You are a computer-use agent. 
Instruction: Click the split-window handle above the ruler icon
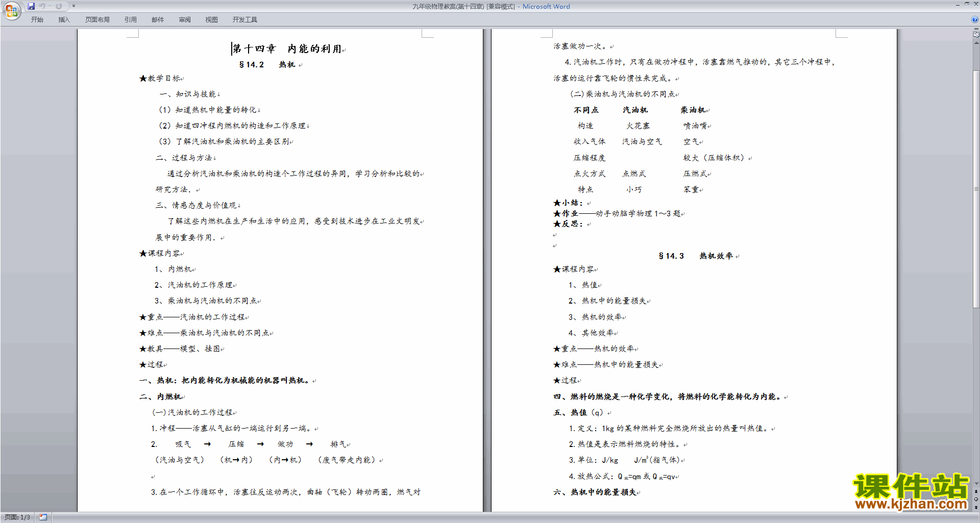click(976, 30)
